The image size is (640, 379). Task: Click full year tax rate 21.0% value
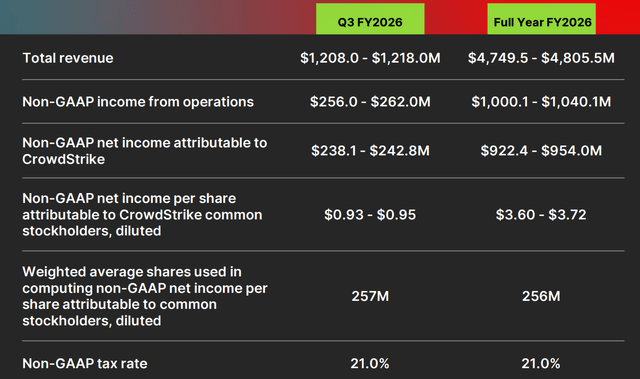[x=541, y=363]
